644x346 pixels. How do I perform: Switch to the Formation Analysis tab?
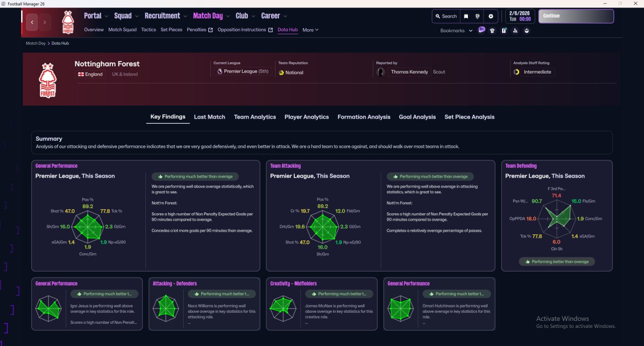[364, 117]
